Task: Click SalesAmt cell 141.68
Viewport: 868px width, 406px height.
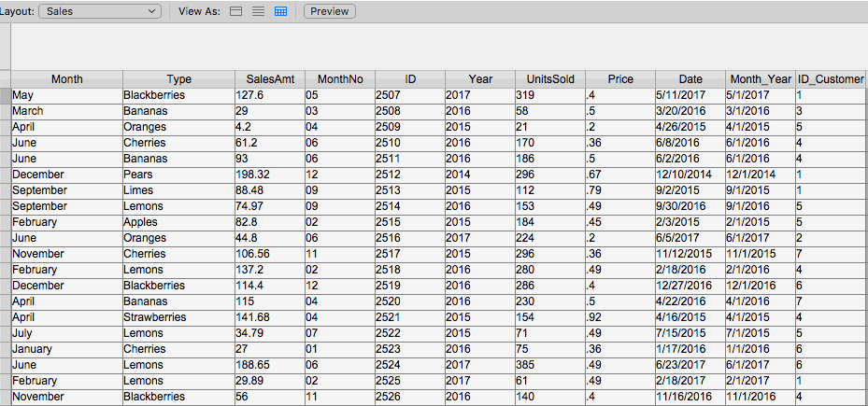Action: pos(270,317)
